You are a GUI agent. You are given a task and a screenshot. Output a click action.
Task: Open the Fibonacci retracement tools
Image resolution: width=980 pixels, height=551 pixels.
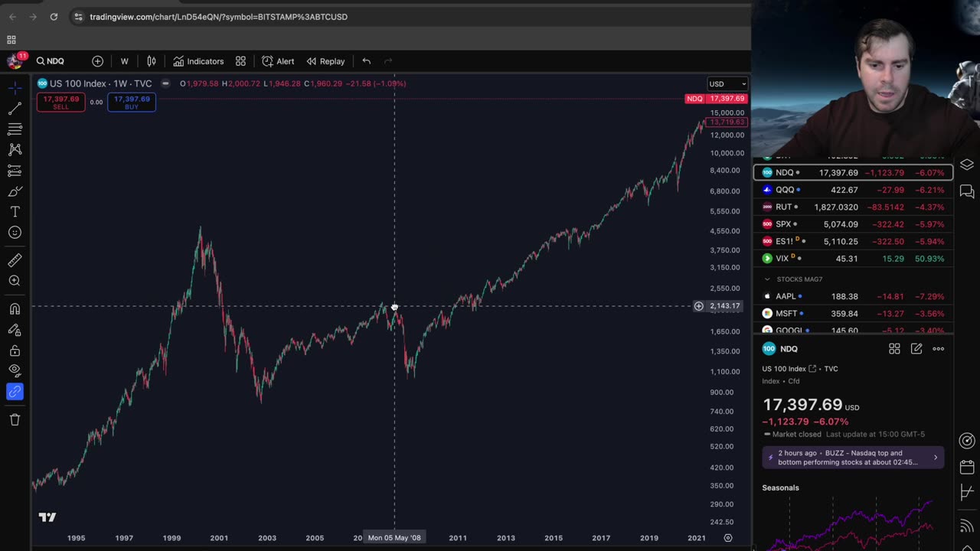15,129
